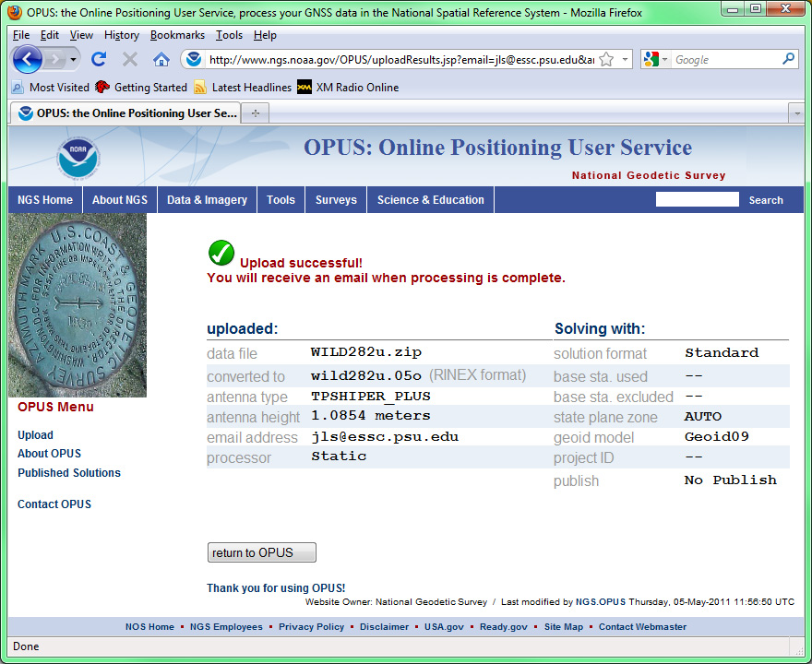Open the Help menu
Viewport: 812px width, 664px height.
tap(265, 35)
